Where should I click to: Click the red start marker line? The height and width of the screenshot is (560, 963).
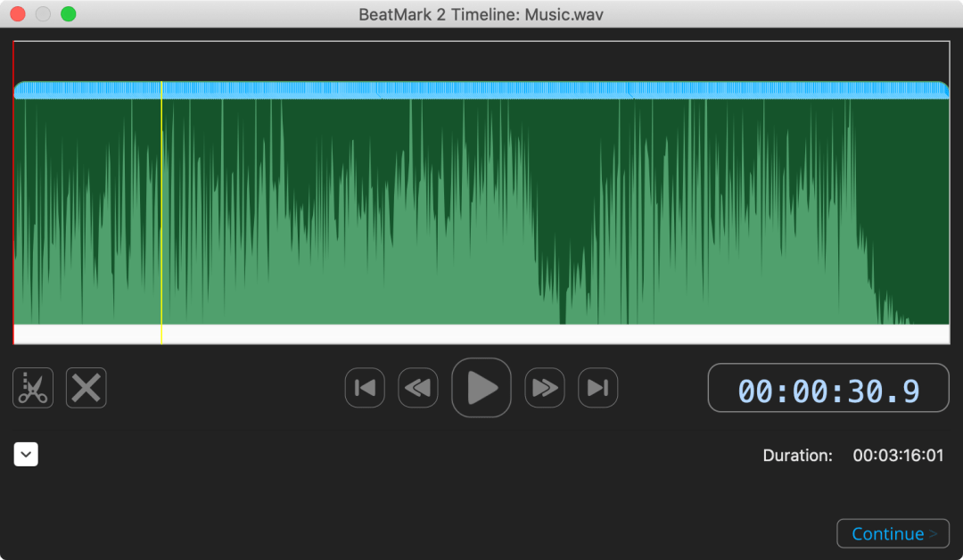tap(13, 193)
